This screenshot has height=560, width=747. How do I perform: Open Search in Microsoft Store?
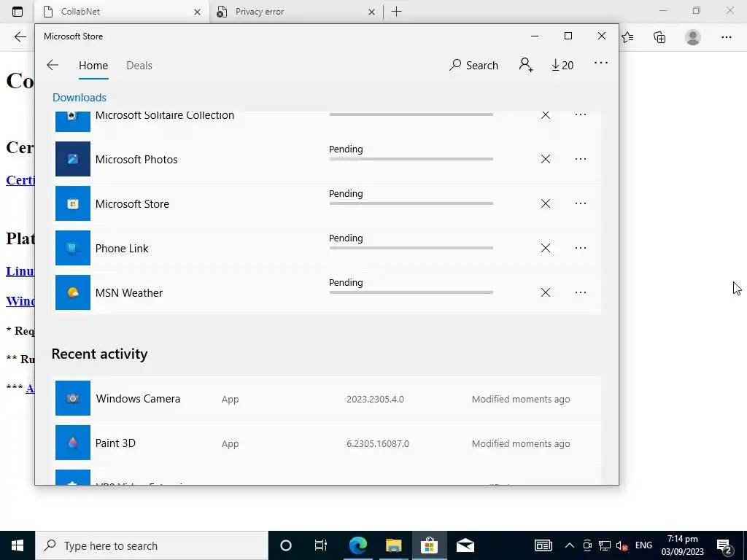(473, 65)
